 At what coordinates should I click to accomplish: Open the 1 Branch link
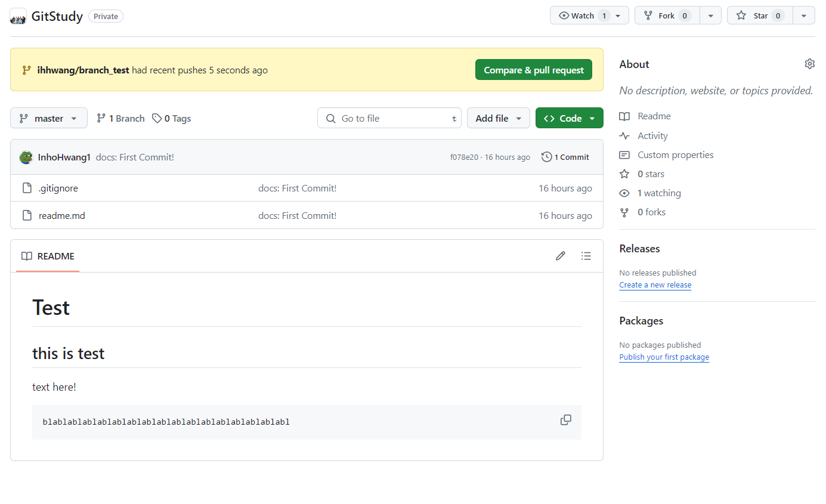tap(120, 118)
